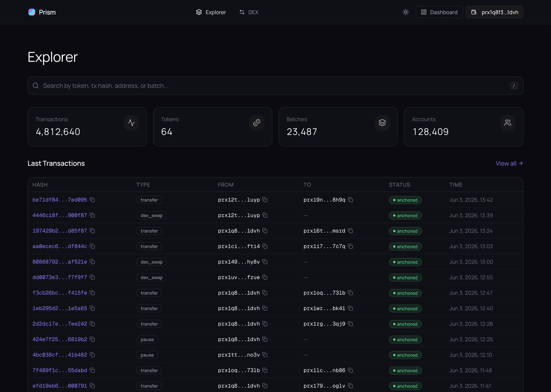Copy from-address prx1ci...fti4
This screenshot has height=392, width=551.
pos(265,246)
